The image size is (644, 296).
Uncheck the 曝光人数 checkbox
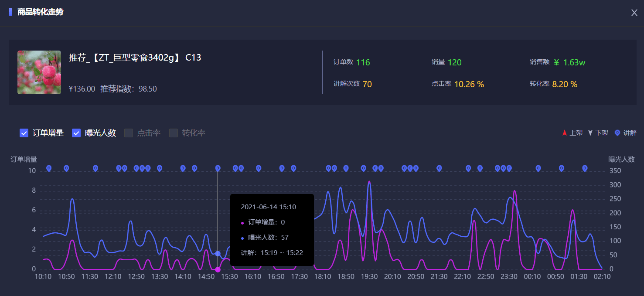tap(76, 133)
